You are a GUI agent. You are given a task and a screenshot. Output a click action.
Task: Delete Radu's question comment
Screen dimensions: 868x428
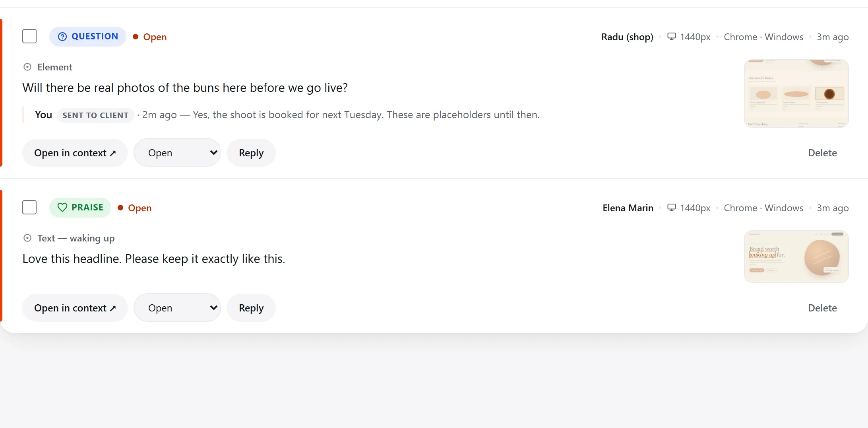click(822, 153)
